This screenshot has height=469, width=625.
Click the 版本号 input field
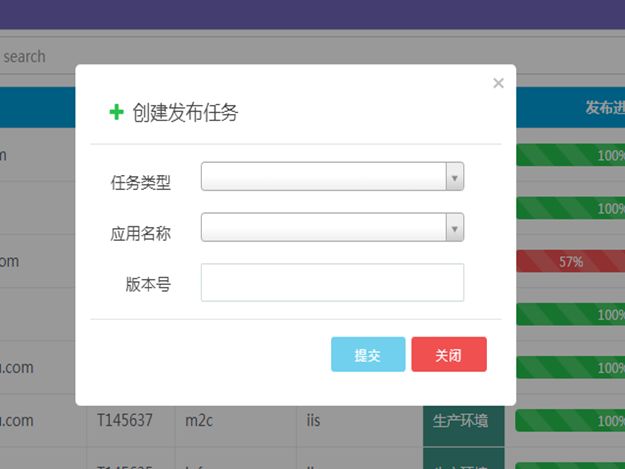pos(332,282)
